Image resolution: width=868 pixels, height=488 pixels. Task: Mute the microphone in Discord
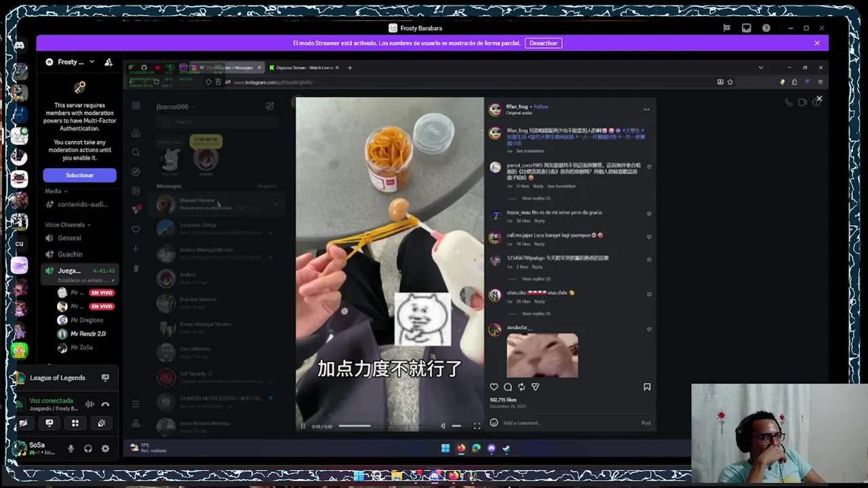click(x=71, y=449)
